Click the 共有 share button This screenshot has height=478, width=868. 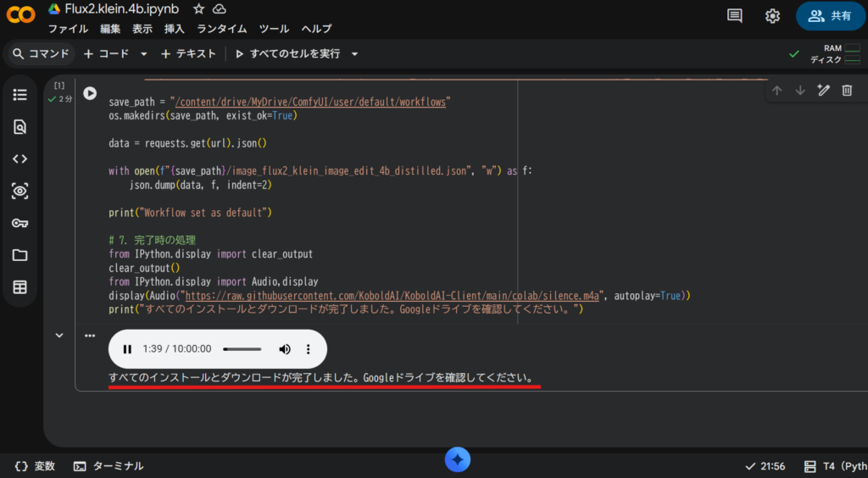point(830,16)
